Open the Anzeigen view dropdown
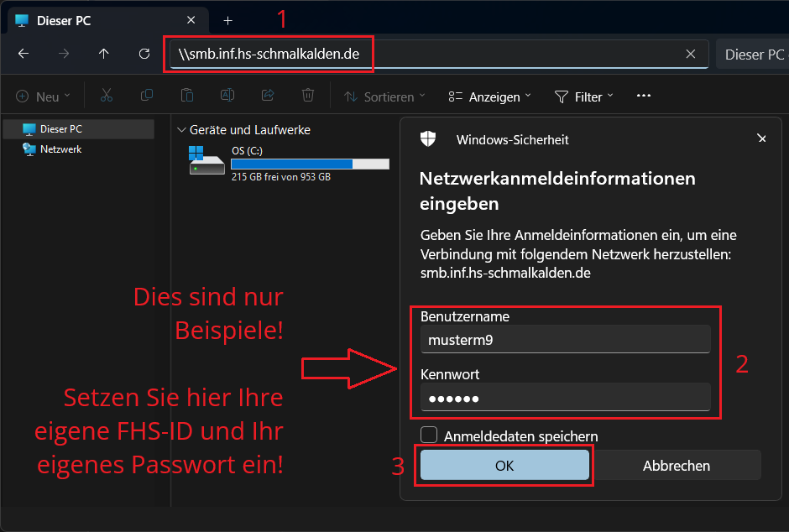The image size is (789, 532). point(489,96)
